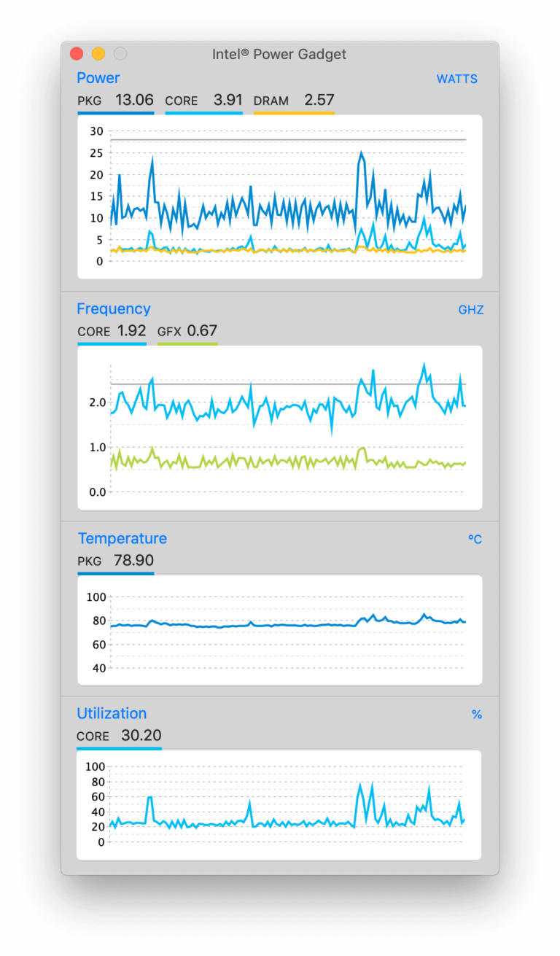
Task: Click the CORE power reading 3.91
Action: (x=227, y=100)
